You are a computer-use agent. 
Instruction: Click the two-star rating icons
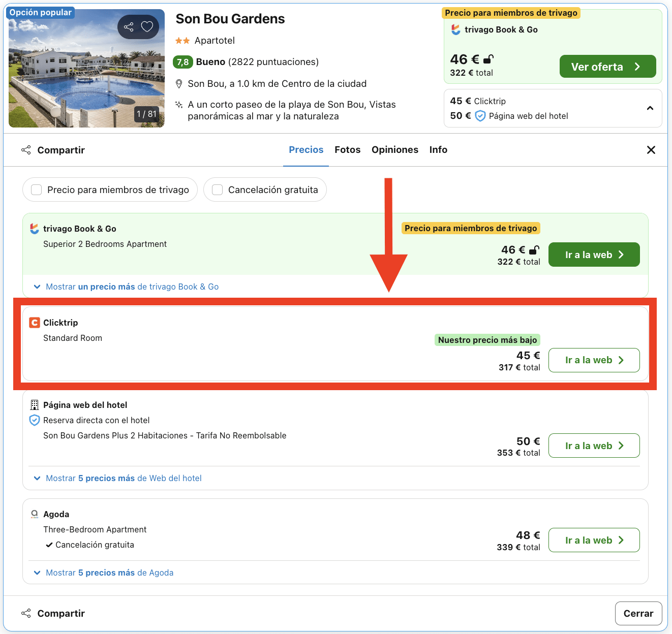coord(182,41)
